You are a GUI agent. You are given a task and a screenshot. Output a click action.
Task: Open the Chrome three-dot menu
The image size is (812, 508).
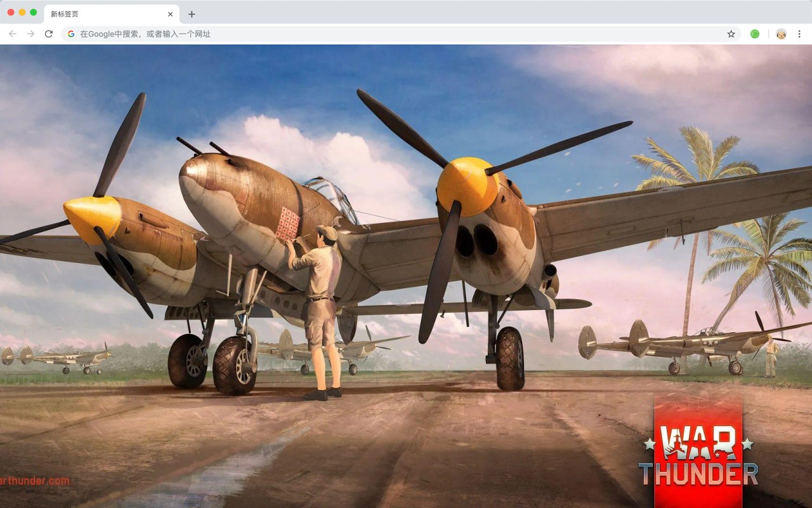coord(799,34)
